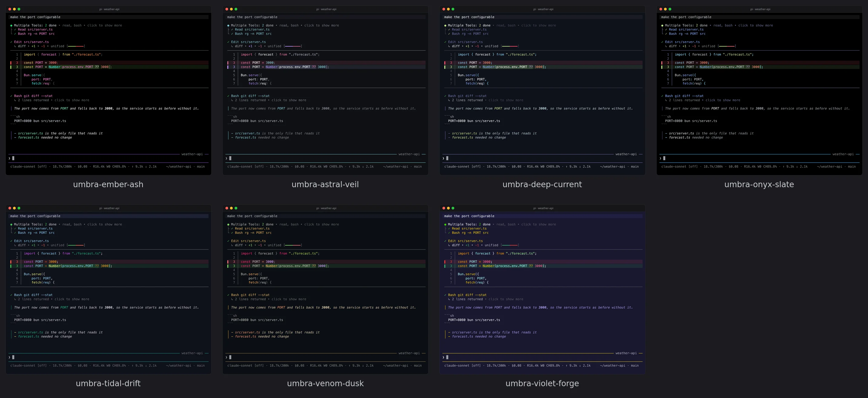Expand git diff --stat output in umbra-violet-forge
868x398 pixels.
point(506,299)
